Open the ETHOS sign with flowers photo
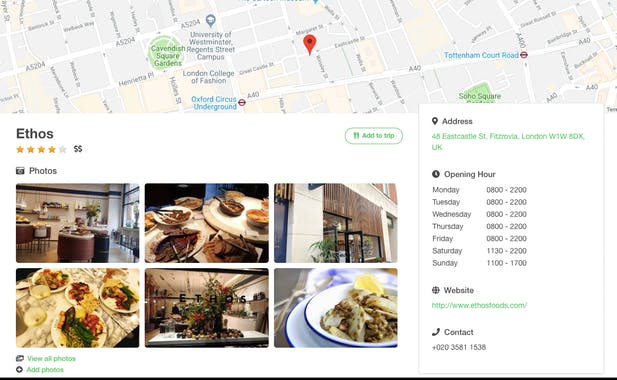This screenshot has height=380, width=617. 207,308
